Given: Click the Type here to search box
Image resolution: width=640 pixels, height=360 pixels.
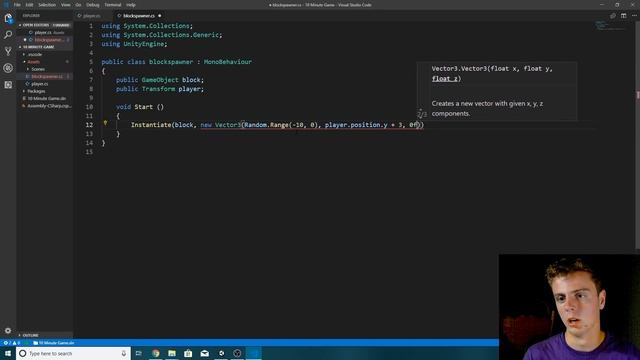Looking at the screenshot, I should point(73,353).
